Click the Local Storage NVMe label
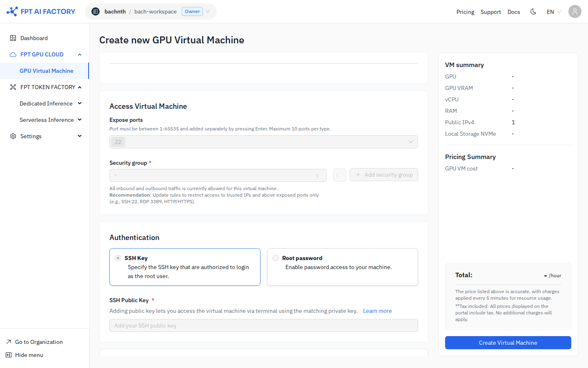 (470, 134)
